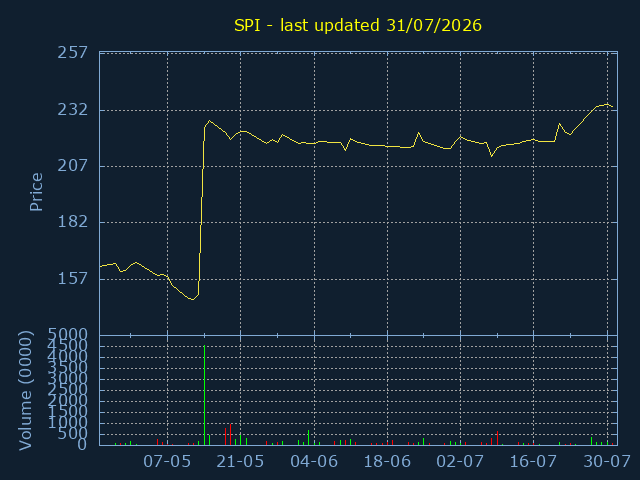Select the 18-06 date axis label
The width and height of the screenshot is (640, 480).
[387, 462]
